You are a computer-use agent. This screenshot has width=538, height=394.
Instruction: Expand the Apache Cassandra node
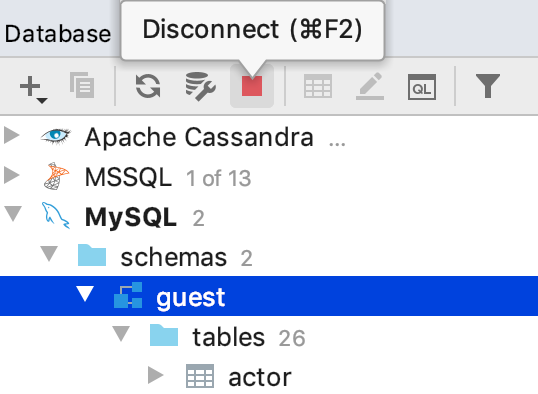tap(12, 135)
